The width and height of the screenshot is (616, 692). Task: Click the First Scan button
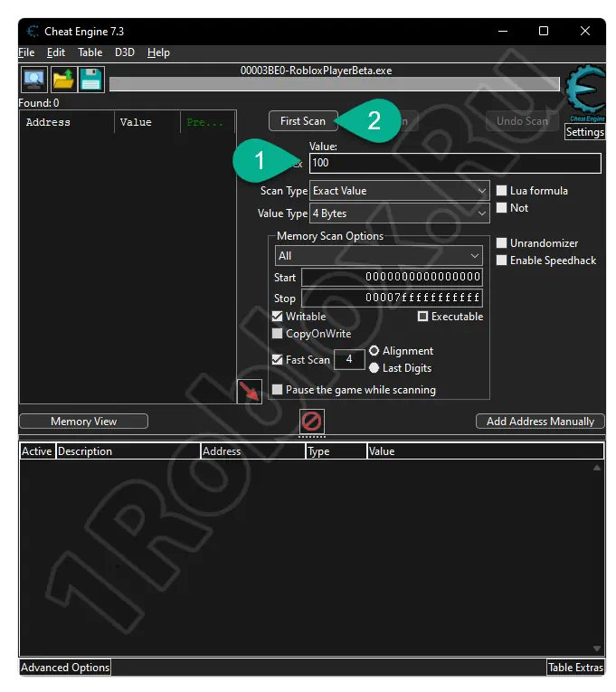pyautogui.click(x=303, y=121)
